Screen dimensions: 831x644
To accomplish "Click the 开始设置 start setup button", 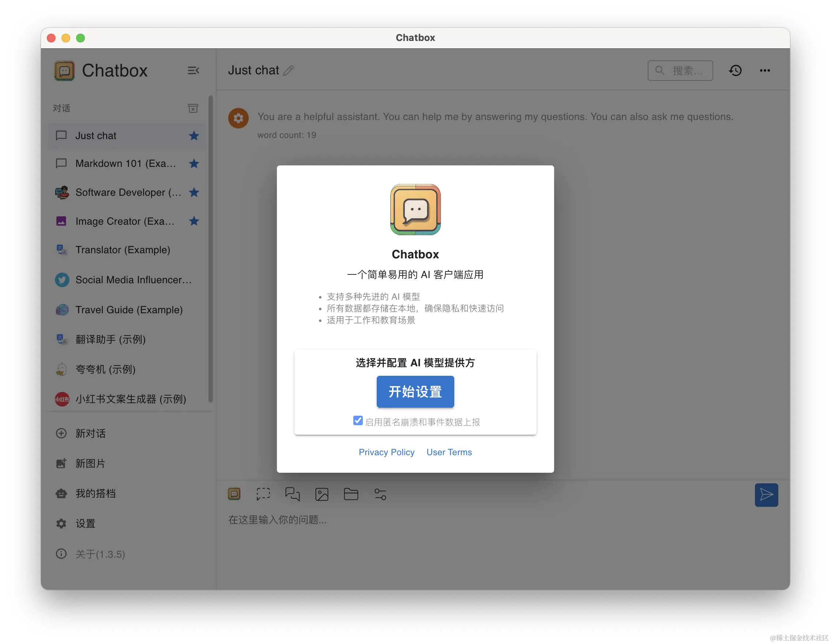I will point(415,392).
